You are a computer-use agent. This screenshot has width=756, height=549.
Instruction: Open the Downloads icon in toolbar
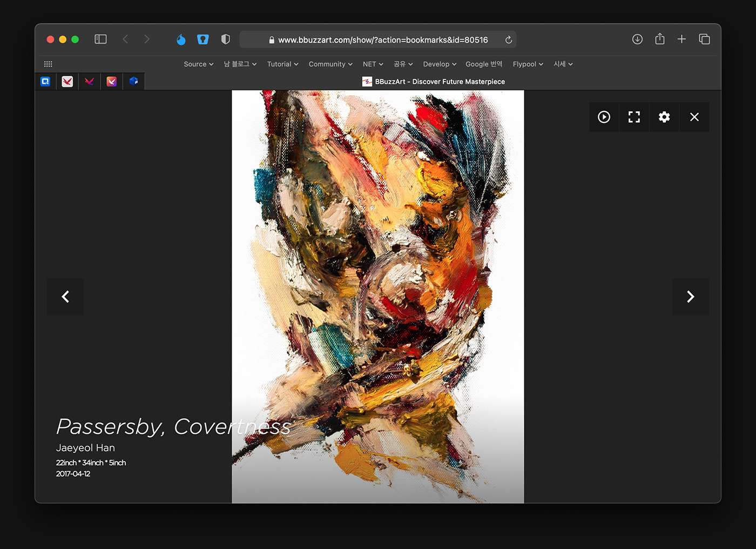coord(637,39)
